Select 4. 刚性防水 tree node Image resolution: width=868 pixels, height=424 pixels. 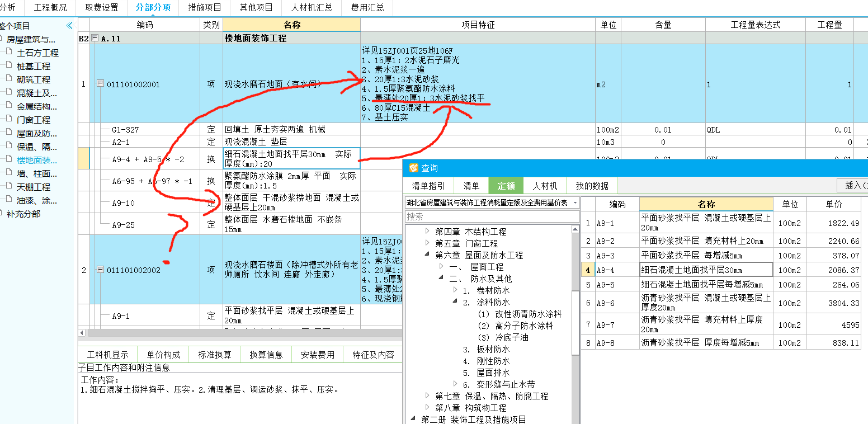(486, 361)
